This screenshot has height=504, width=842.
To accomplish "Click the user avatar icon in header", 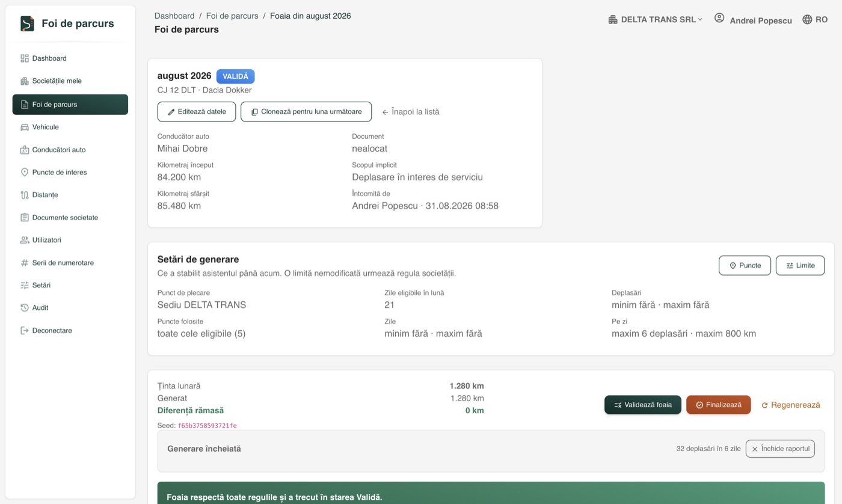I will point(719,18).
